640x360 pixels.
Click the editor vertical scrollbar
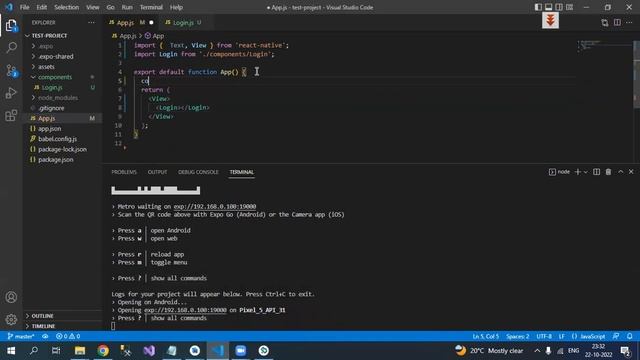tap(636, 73)
